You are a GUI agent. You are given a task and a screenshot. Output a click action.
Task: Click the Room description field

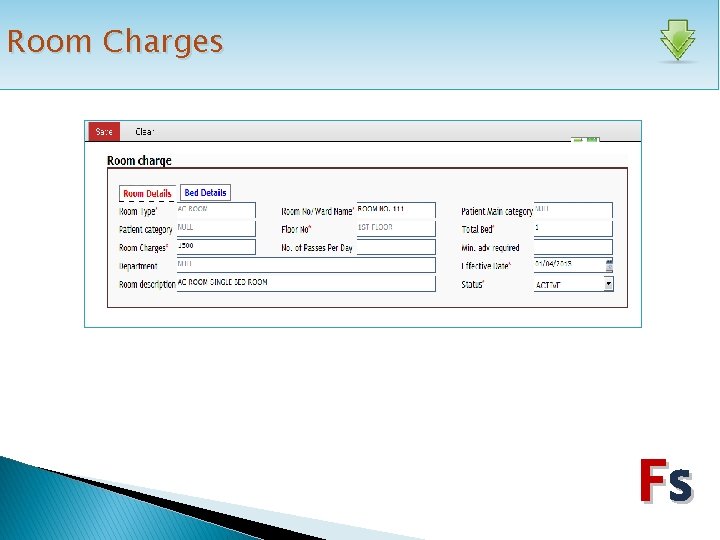click(x=306, y=283)
